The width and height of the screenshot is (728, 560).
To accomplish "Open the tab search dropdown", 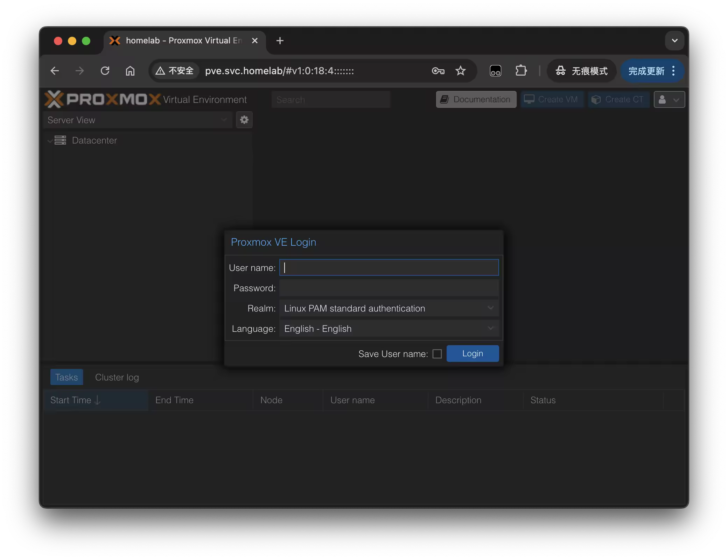I will click(x=674, y=41).
